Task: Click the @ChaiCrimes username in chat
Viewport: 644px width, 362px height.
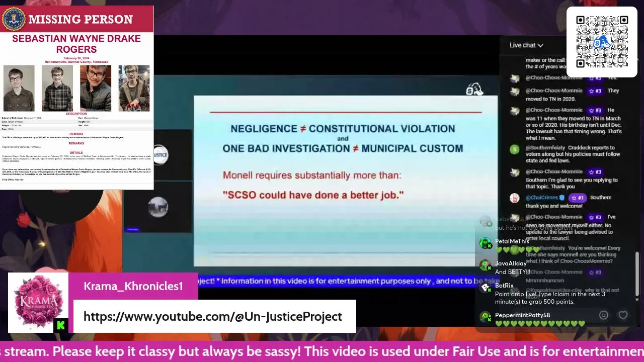Action: [x=542, y=198]
